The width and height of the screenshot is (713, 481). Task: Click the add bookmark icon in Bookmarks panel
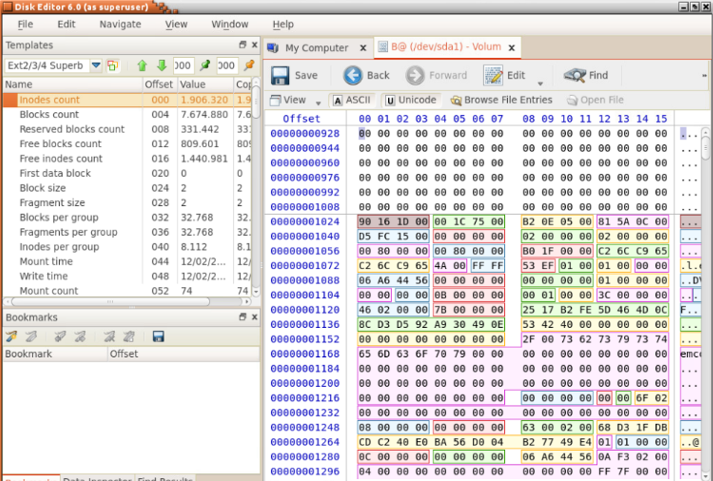(x=12, y=336)
